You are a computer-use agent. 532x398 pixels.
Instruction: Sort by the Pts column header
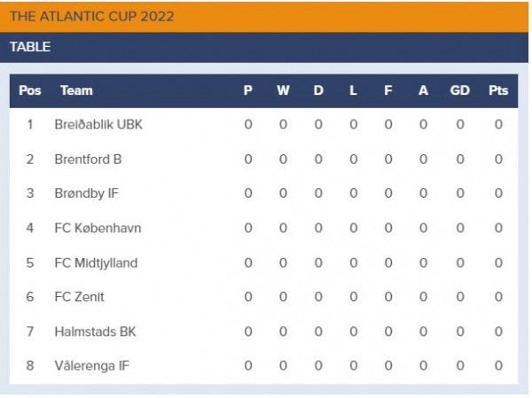coord(498,90)
